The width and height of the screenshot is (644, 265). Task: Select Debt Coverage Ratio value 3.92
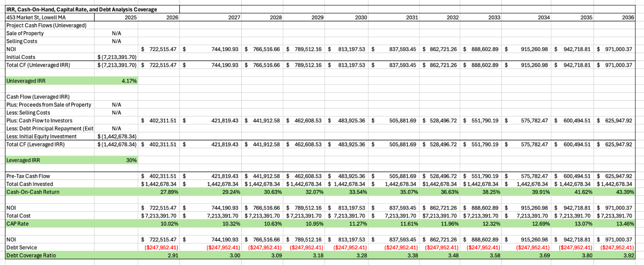pos(614,256)
